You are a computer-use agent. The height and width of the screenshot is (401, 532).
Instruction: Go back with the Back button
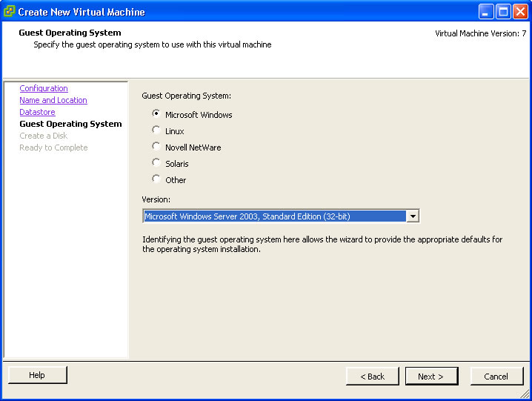click(372, 377)
